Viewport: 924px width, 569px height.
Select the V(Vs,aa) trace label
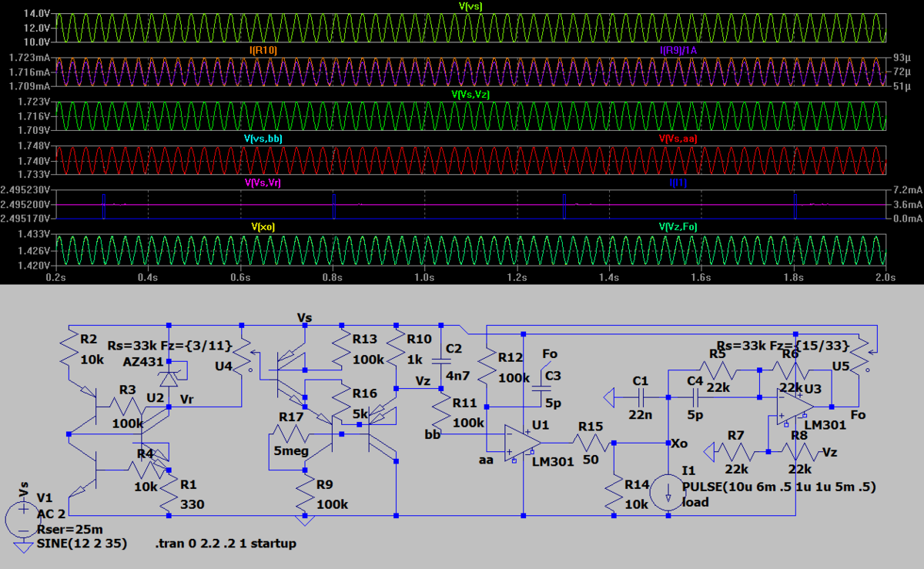tap(678, 139)
